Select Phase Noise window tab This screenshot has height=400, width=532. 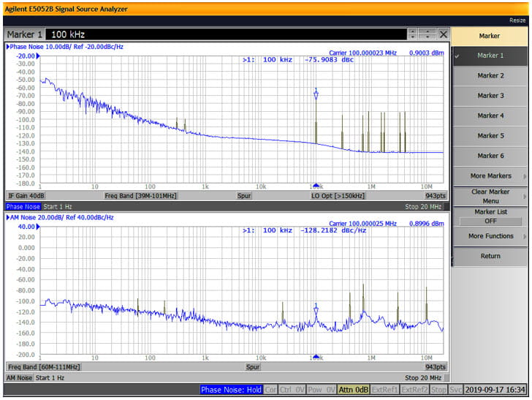pos(23,207)
